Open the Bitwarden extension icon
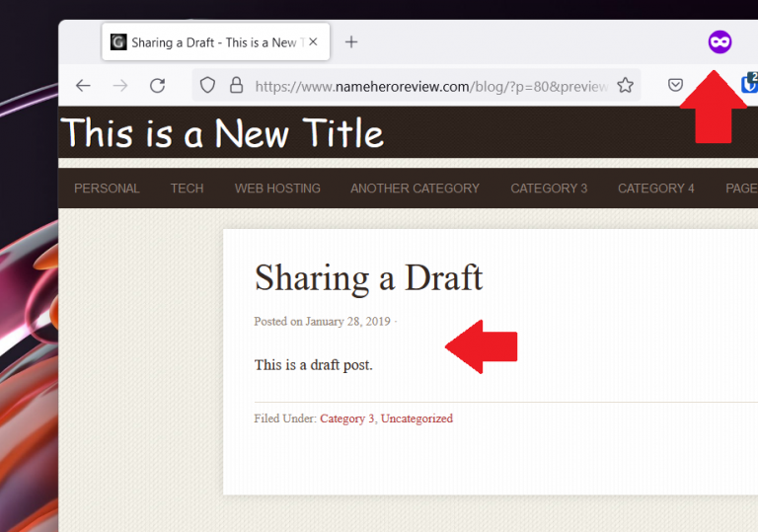 click(x=749, y=83)
